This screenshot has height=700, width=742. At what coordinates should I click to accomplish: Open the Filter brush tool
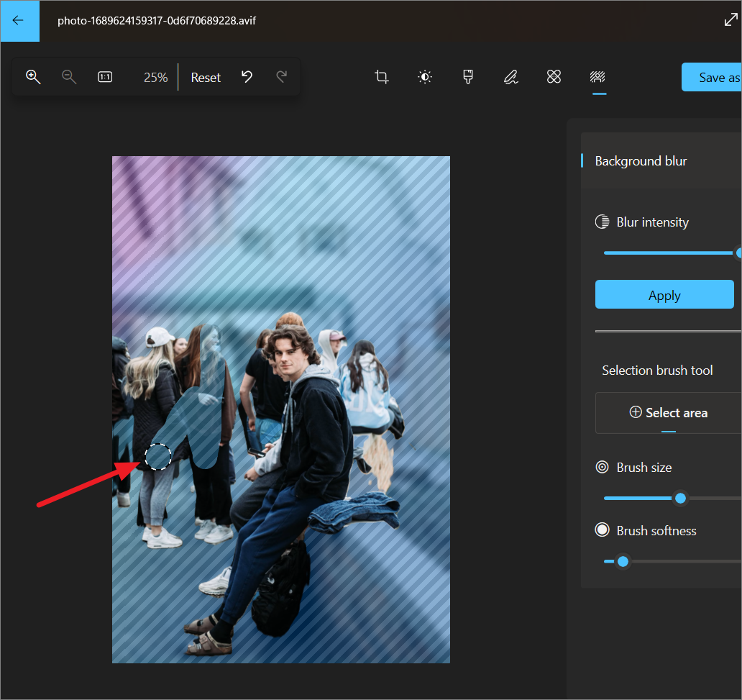(468, 77)
